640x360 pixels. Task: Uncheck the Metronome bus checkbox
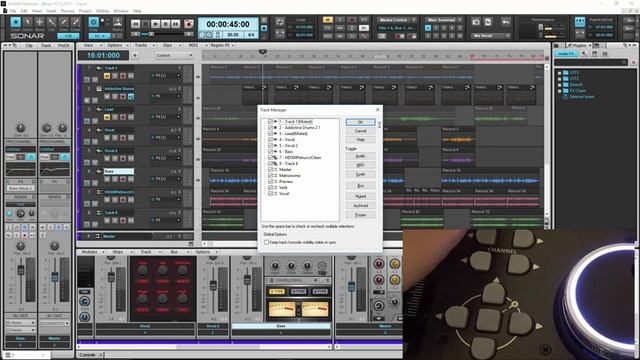click(x=270, y=176)
